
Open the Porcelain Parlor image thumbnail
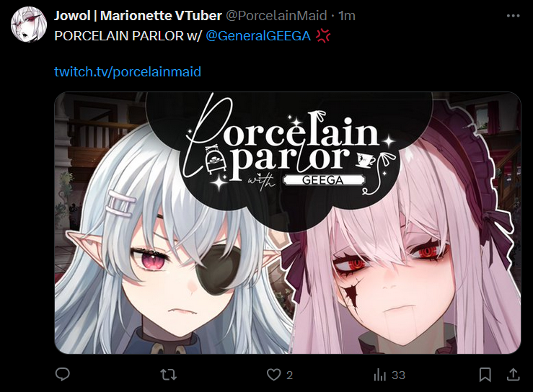288,223
